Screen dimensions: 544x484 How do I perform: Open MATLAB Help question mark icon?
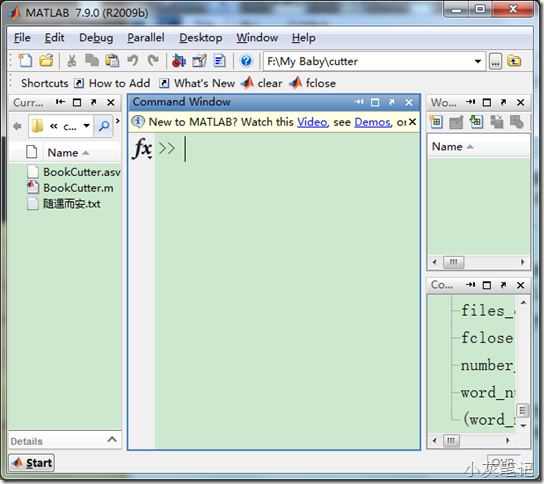click(x=246, y=61)
